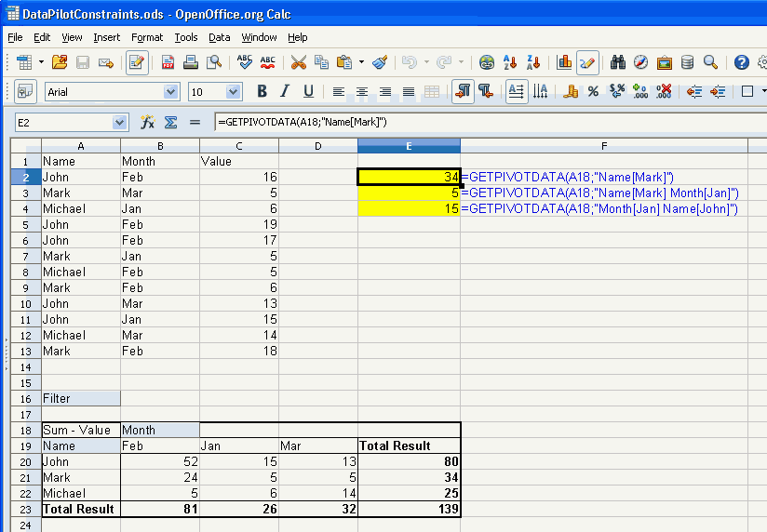Open the Arial font name dropdown

(170, 91)
